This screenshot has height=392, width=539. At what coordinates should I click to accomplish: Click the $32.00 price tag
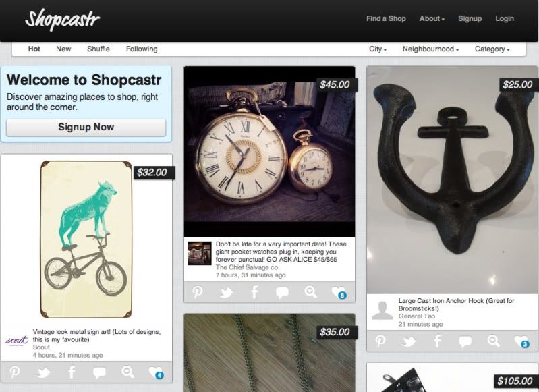154,173
